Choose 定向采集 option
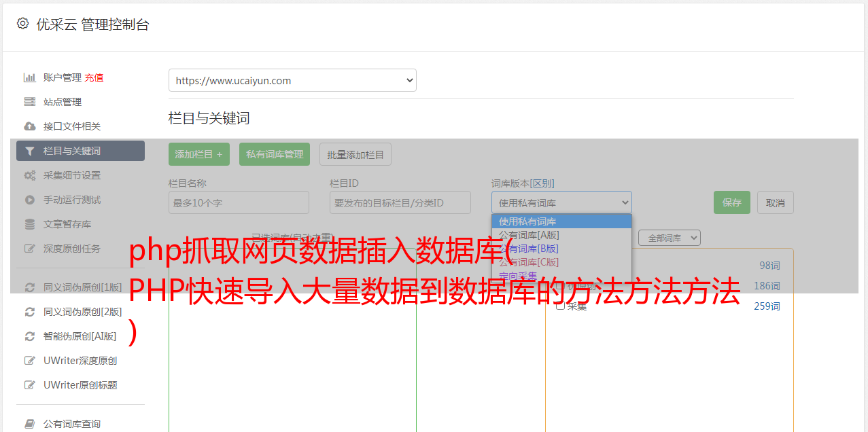The width and height of the screenshot is (868, 432). point(561,276)
